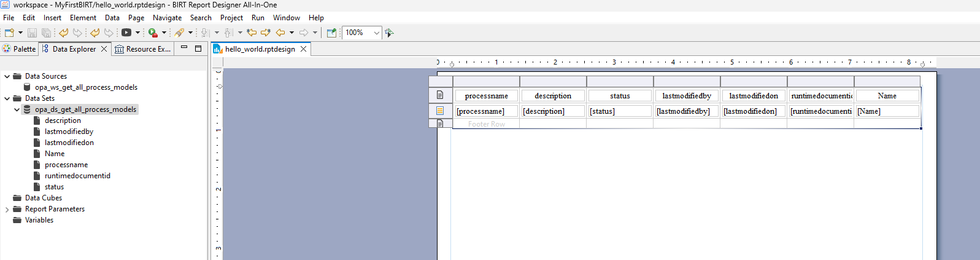Open the Search menu
The image size is (980, 260).
pyautogui.click(x=201, y=18)
